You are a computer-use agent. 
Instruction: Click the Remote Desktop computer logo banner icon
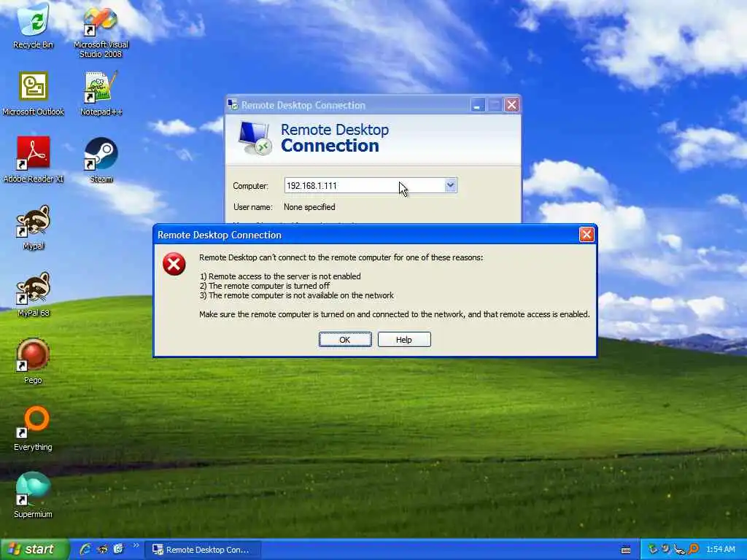pyautogui.click(x=255, y=139)
